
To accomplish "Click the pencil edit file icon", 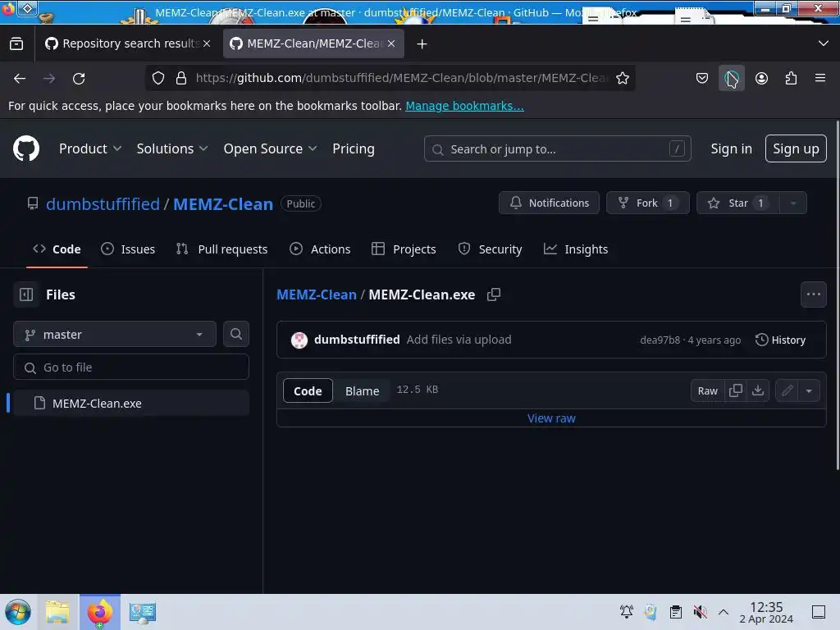I will 787,390.
